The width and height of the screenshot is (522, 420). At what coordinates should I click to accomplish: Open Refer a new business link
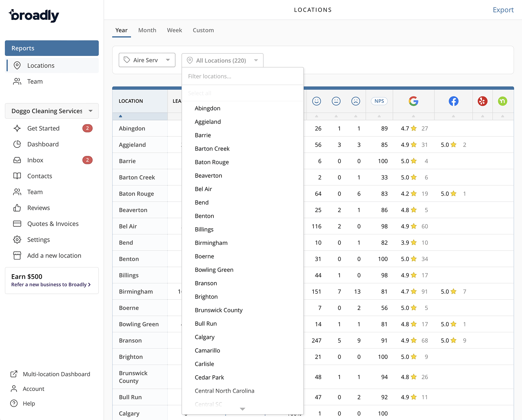pos(51,285)
